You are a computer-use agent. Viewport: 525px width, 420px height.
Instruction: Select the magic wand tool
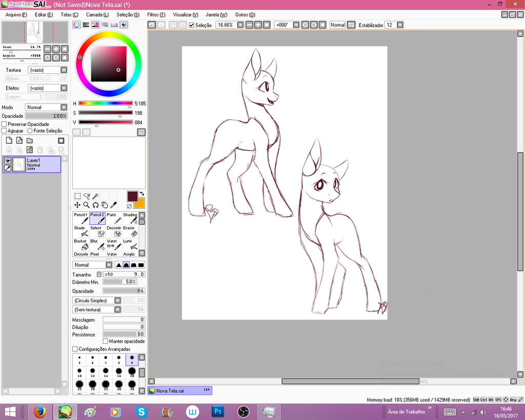(95, 196)
